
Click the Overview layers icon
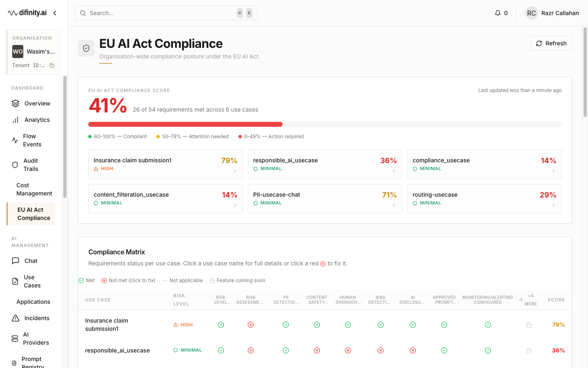click(16, 103)
